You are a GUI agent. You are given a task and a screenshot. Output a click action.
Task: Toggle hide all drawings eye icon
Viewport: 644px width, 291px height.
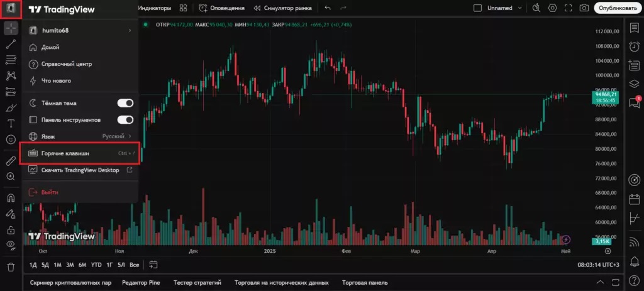click(x=11, y=246)
